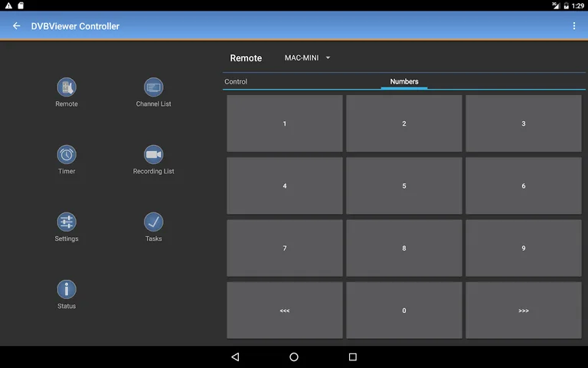This screenshot has width=588, height=368.
Task: Tap number button 1
Action: [285, 123]
